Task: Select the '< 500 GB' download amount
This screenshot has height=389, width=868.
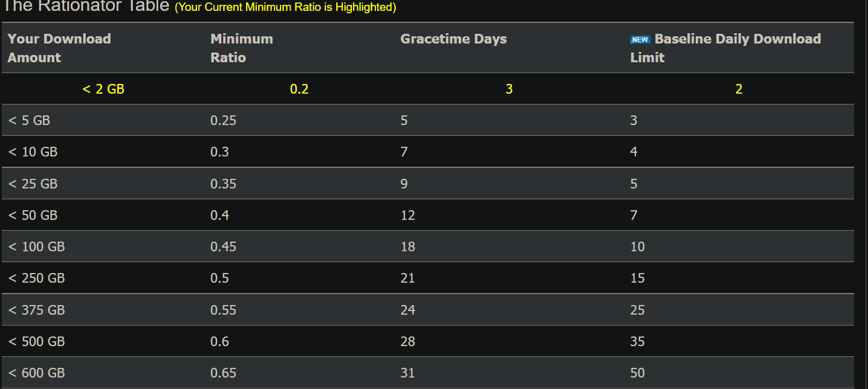Action: point(36,342)
